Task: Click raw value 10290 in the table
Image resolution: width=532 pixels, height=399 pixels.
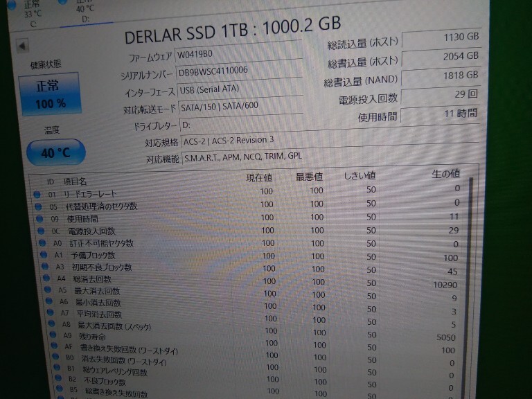Action: point(445,285)
